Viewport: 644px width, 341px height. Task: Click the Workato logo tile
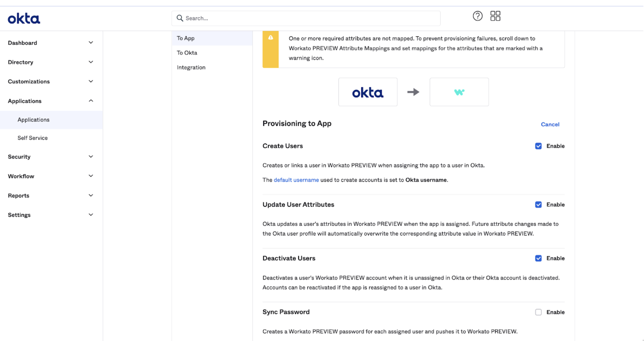(x=459, y=92)
